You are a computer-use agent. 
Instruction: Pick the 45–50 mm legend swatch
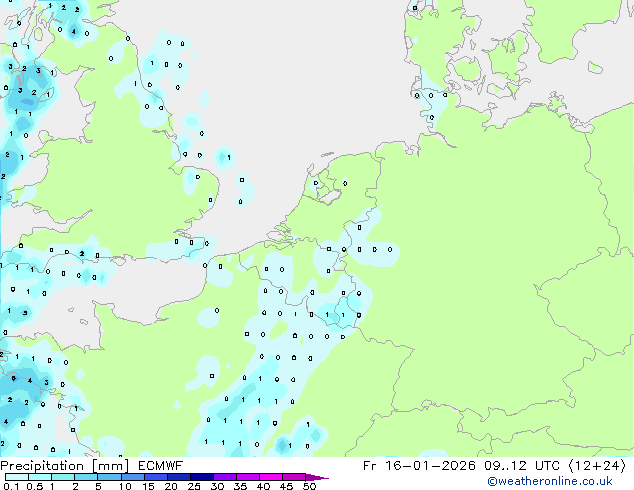pos(294,477)
